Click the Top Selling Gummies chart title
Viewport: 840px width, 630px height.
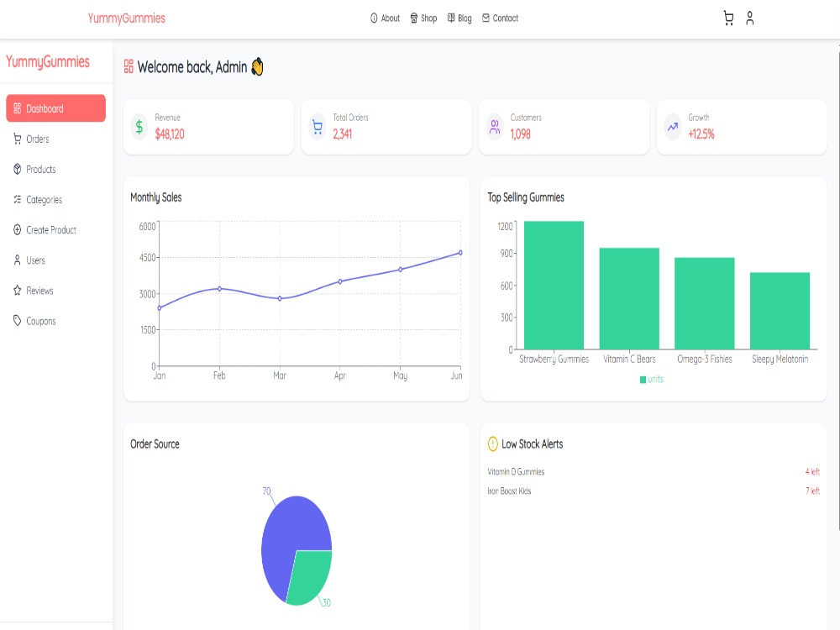pos(526,197)
